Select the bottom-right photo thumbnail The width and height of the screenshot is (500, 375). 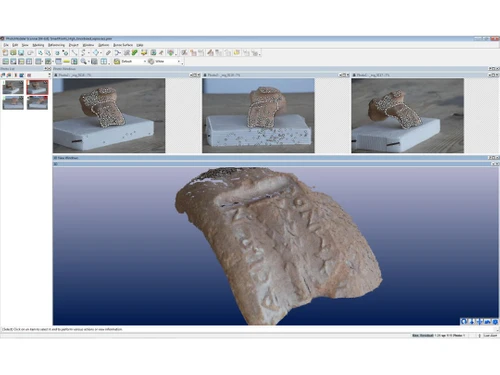click(x=37, y=103)
